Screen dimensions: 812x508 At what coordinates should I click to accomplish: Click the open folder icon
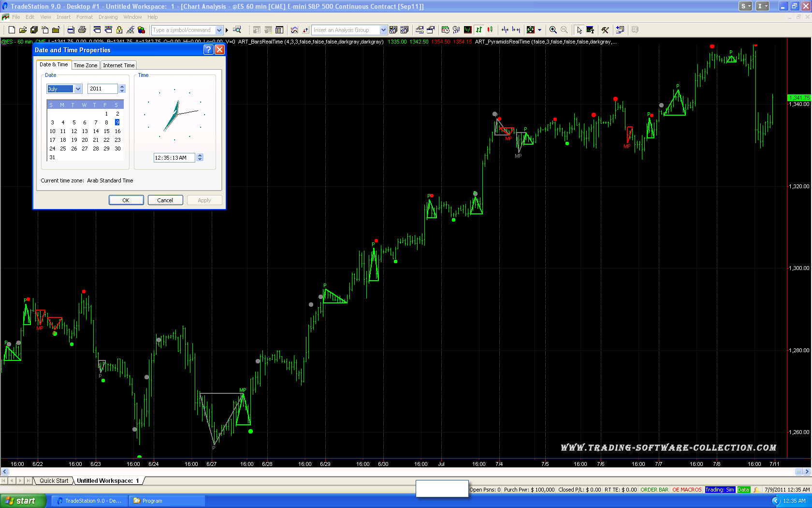click(x=23, y=30)
